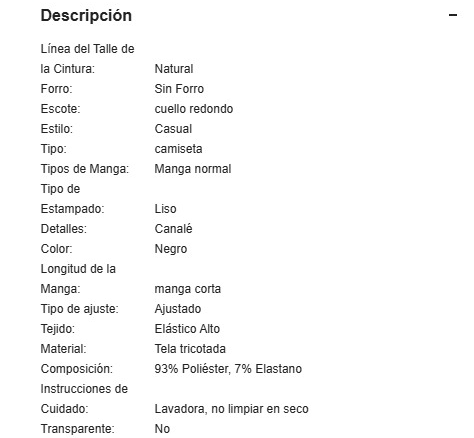Click the Composición label
This screenshot has width=474, height=438.
pos(77,369)
